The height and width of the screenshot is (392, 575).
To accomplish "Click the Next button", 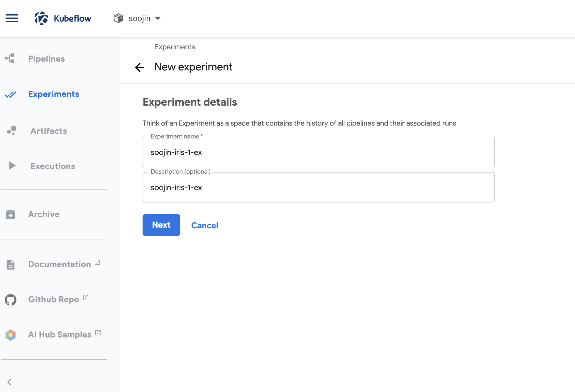I will 161,225.
